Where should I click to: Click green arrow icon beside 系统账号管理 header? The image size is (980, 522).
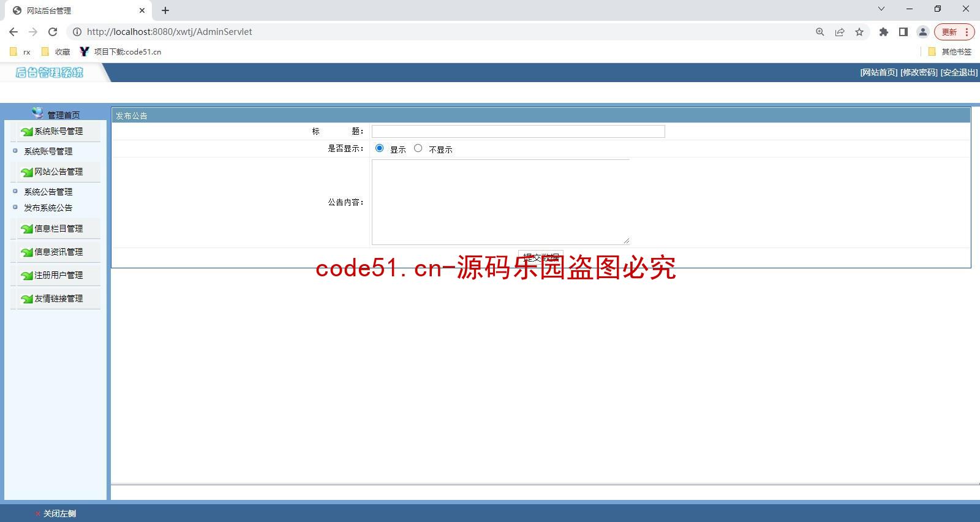tap(27, 132)
